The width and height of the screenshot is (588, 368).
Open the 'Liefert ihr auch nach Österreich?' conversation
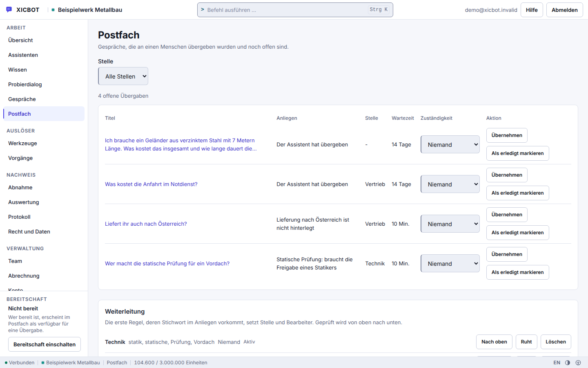click(146, 224)
